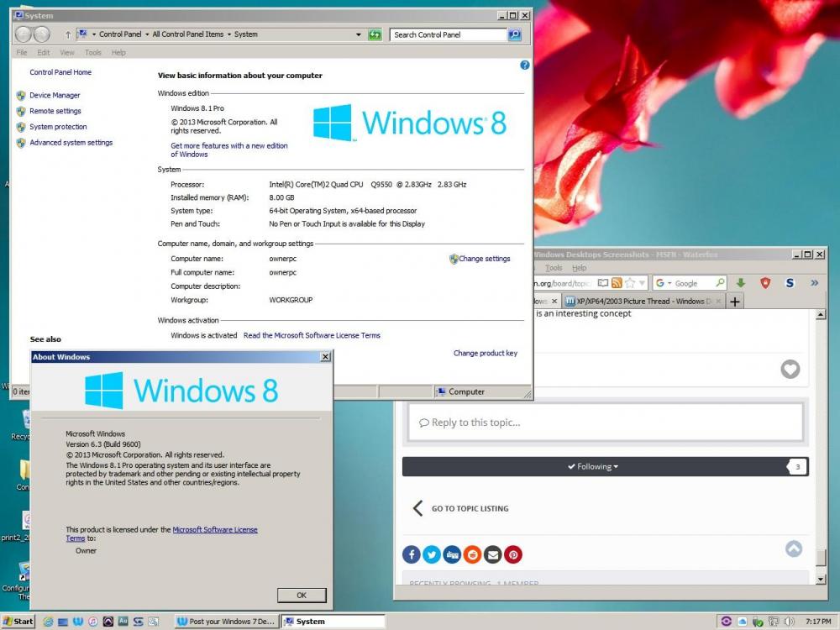
Task: Open the toolbar overflow chevron in Waterfox
Action: click(814, 283)
